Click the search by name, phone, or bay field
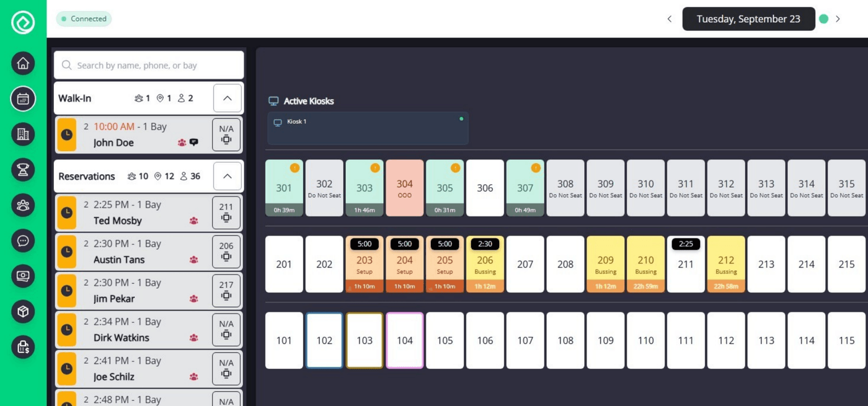Image resolution: width=868 pixels, height=406 pixels. click(148, 64)
